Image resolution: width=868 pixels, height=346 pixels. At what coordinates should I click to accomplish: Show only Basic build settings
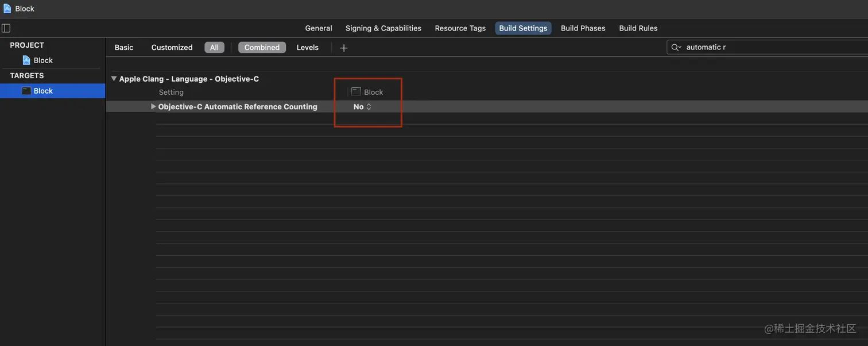tap(124, 48)
